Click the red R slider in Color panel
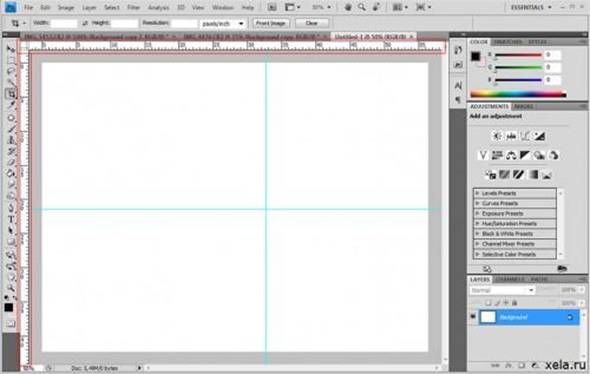 click(519, 55)
